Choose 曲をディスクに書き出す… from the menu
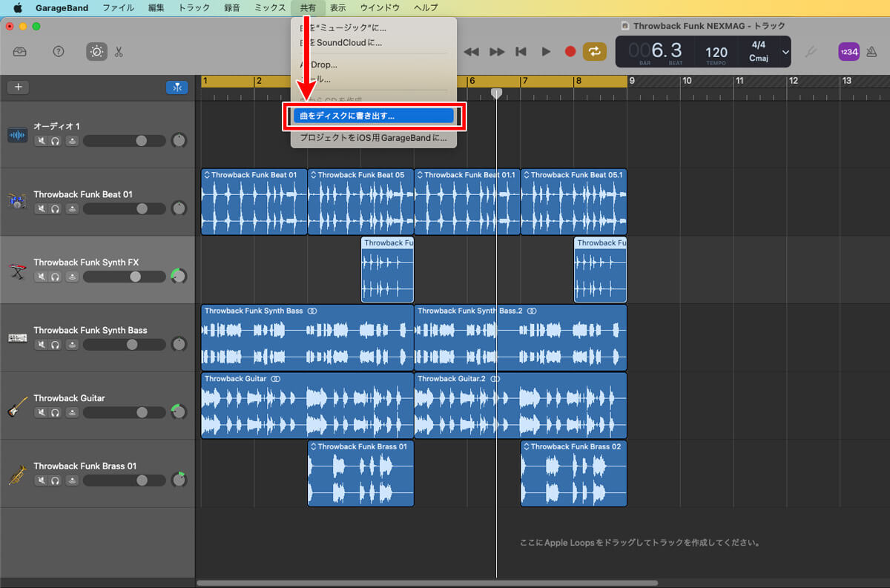The image size is (890, 588). 373,116
